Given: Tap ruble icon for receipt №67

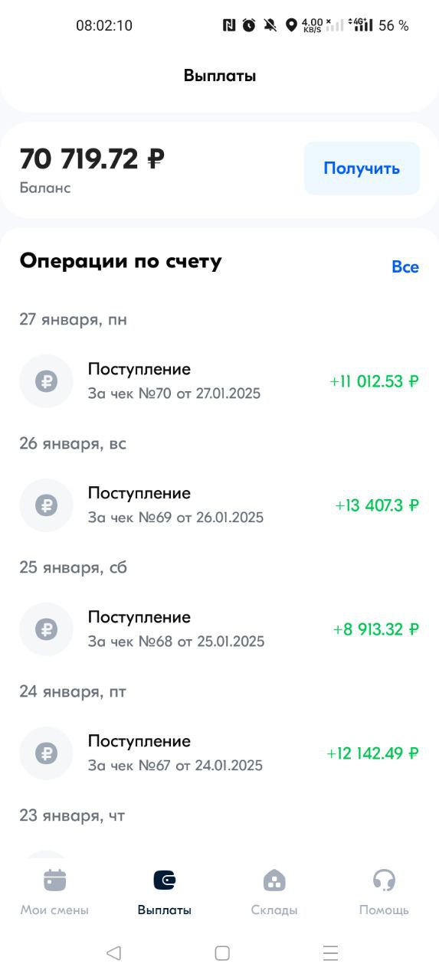Looking at the screenshot, I should pyautogui.click(x=46, y=753).
